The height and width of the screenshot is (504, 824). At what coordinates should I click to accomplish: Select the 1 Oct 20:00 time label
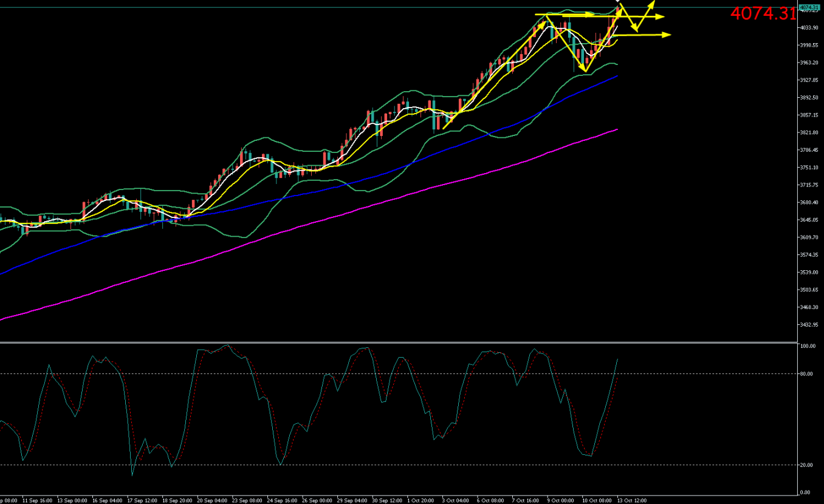[x=421, y=500]
